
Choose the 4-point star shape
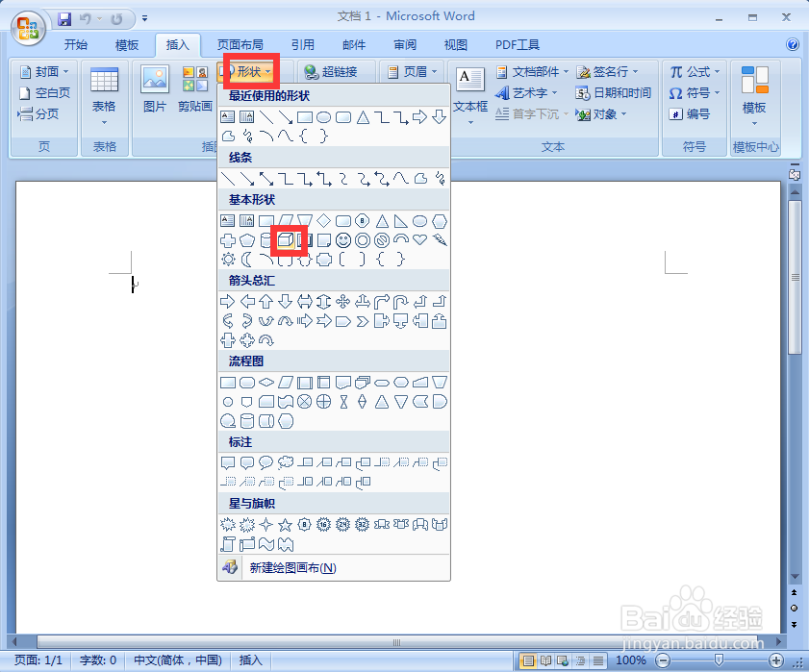click(266, 525)
